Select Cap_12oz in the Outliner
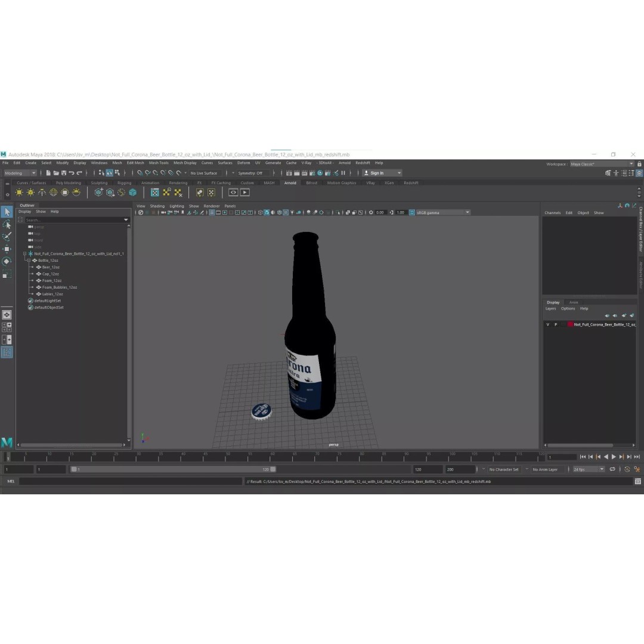 click(x=50, y=274)
